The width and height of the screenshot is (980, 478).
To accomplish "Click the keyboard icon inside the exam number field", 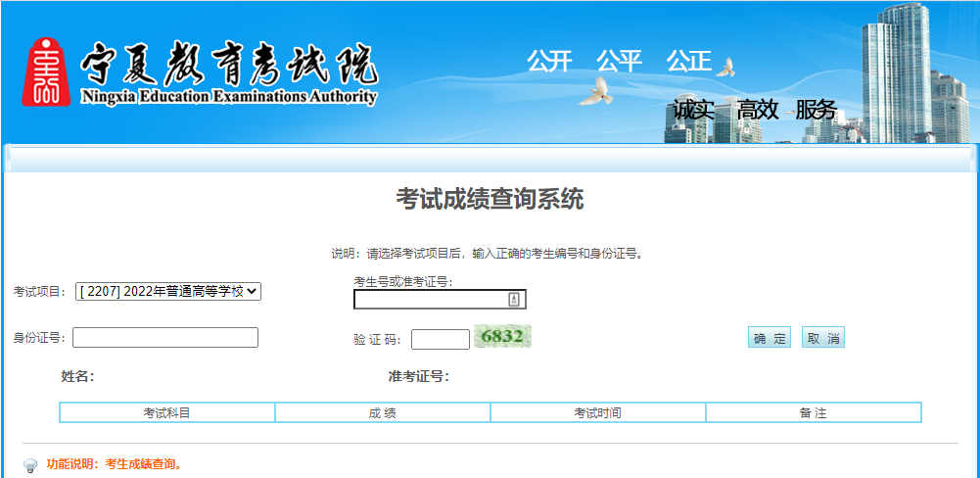I will tap(514, 300).
